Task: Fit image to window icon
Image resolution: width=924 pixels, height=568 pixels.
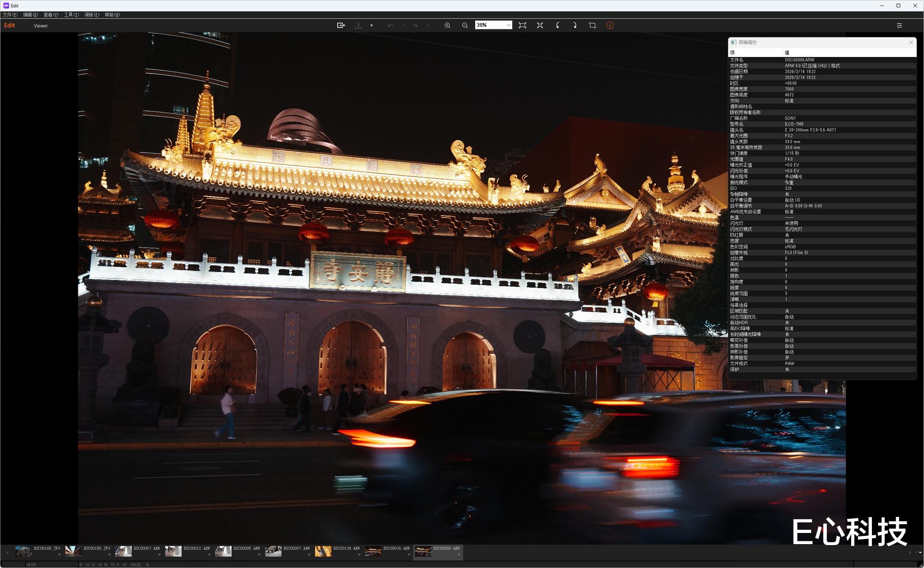Action: (x=522, y=25)
